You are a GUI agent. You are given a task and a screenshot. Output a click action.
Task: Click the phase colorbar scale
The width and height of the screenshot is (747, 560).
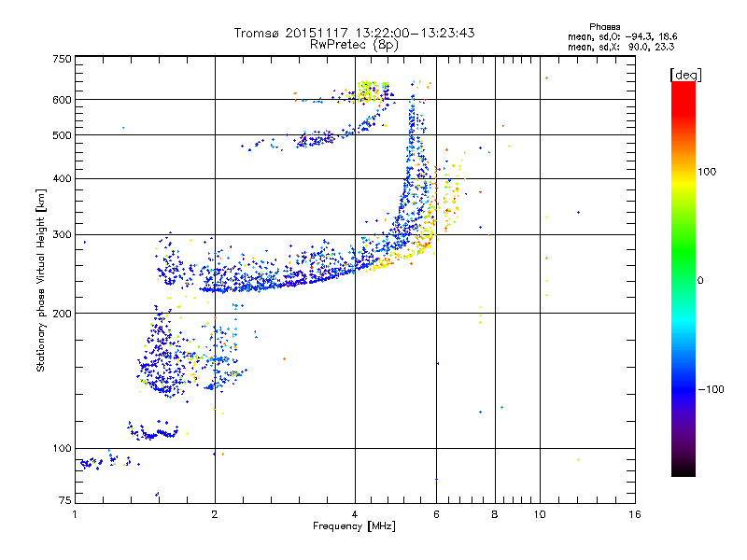684,278
